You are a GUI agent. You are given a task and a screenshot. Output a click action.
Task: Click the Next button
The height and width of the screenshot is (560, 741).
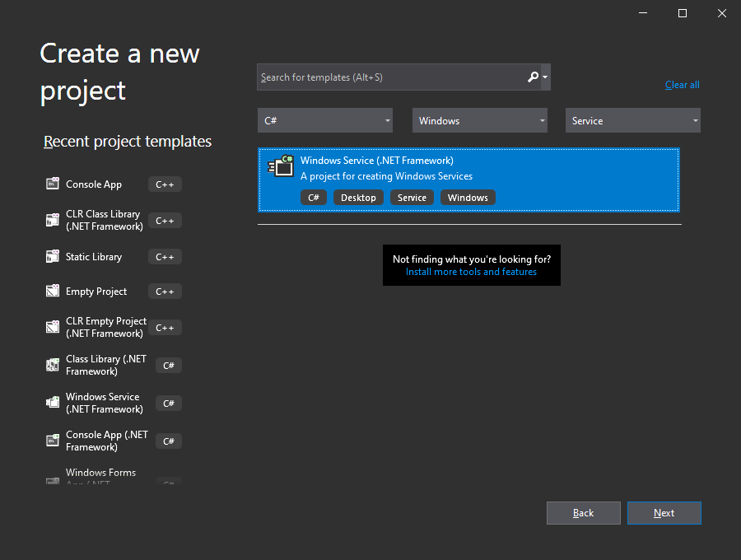[664, 513]
